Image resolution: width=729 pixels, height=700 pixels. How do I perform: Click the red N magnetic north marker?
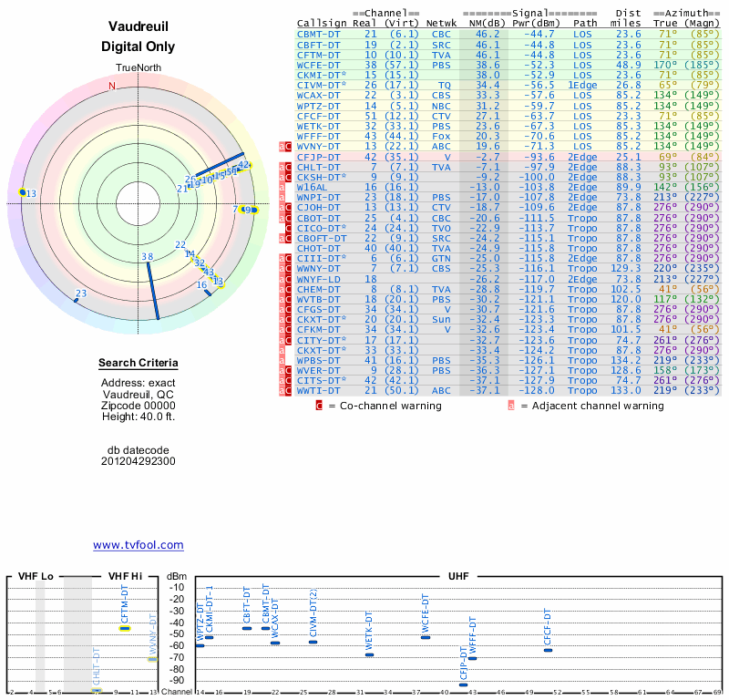pyautogui.click(x=112, y=86)
